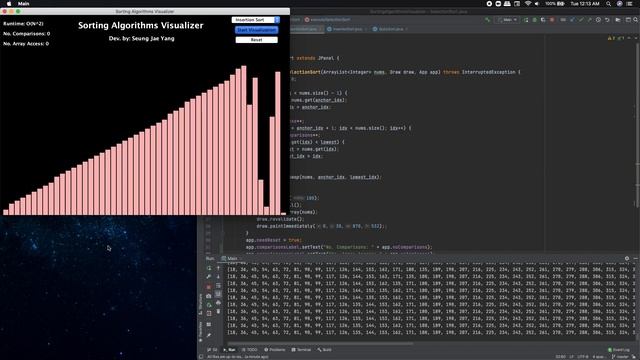Open the Run tool window tab

(x=229, y=350)
